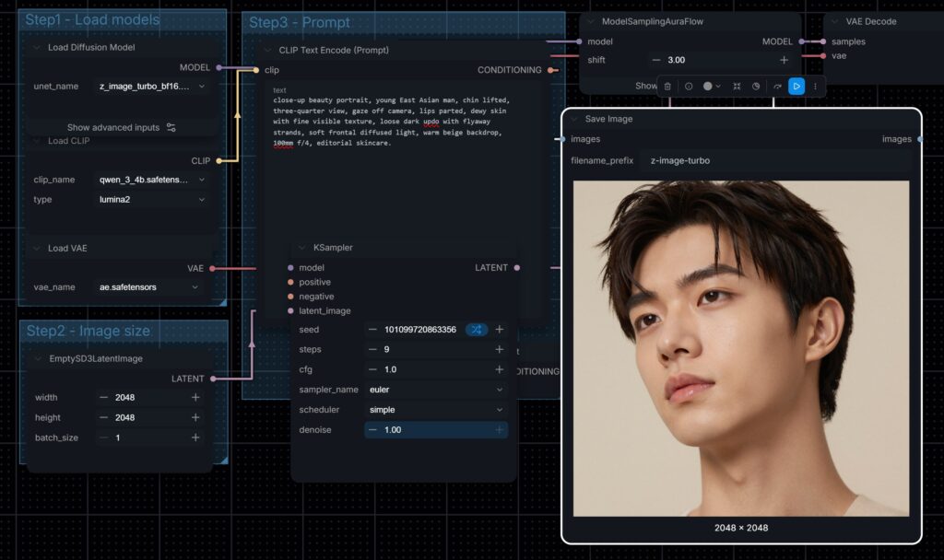
Task: Click the pie-chart icon in the node toolbar
Action: pyautogui.click(x=756, y=87)
